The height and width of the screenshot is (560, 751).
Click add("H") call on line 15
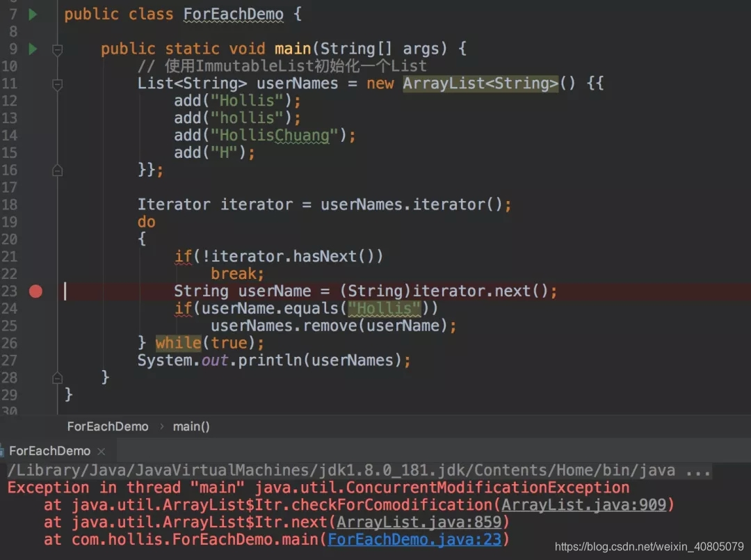pos(214,153)
